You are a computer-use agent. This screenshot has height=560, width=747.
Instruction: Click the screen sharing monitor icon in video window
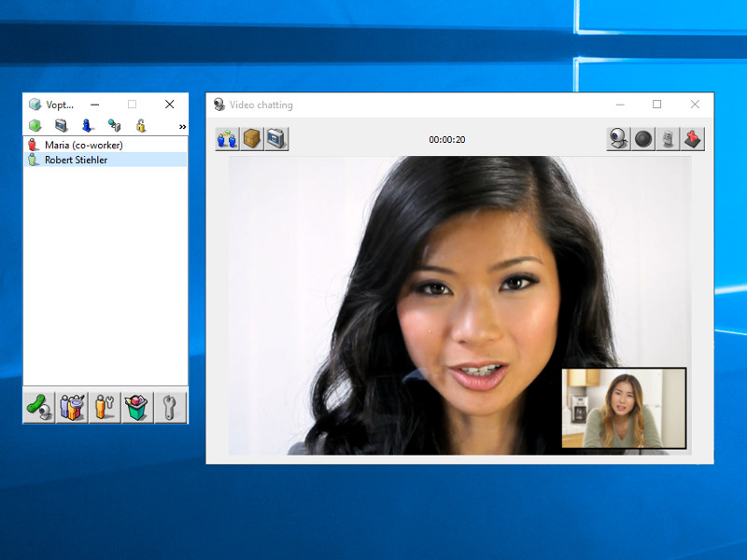276,139
